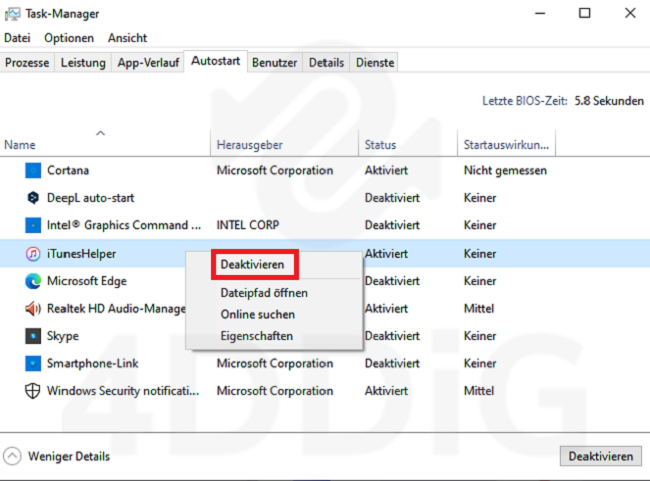
Task: Click INTEL CORP publisher cell
Action: [248, 225]
